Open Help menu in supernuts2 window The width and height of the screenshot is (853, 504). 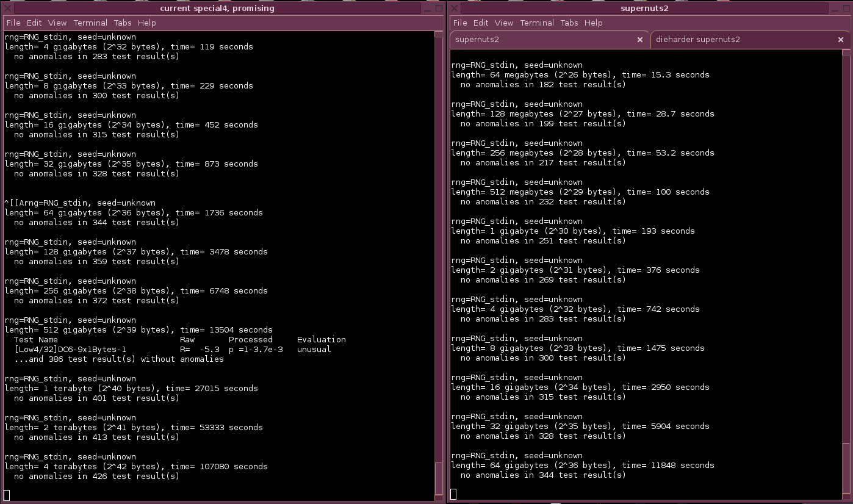pyautogui.click(x=593, y=23)
